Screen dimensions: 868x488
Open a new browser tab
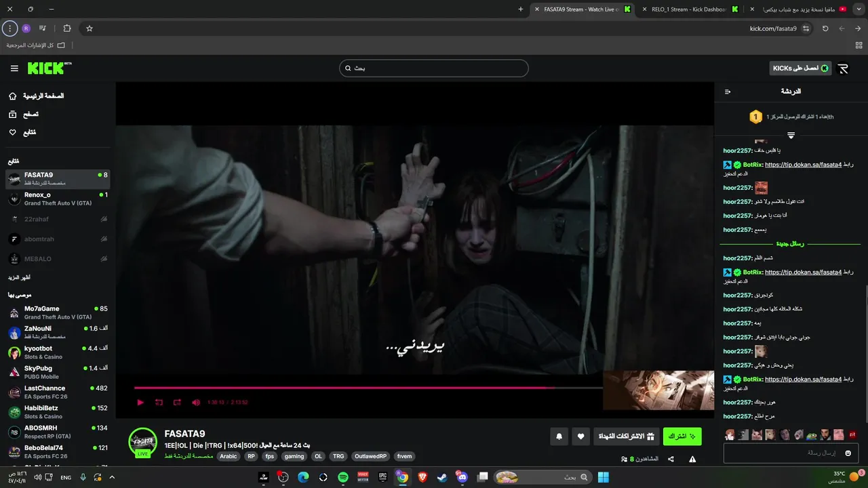521,9
